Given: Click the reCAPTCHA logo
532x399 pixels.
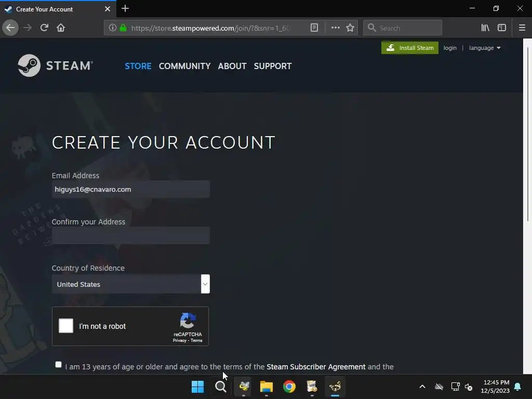Looking at the screenshot, I should pos(188,321).
